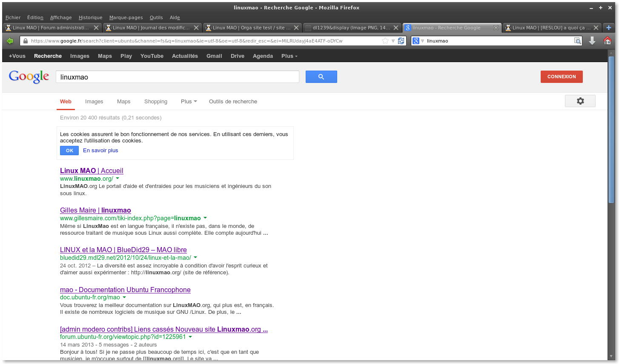
Task: Open the search engine selector arrow in the Firefox search box
Action: (x=423, y=41)
